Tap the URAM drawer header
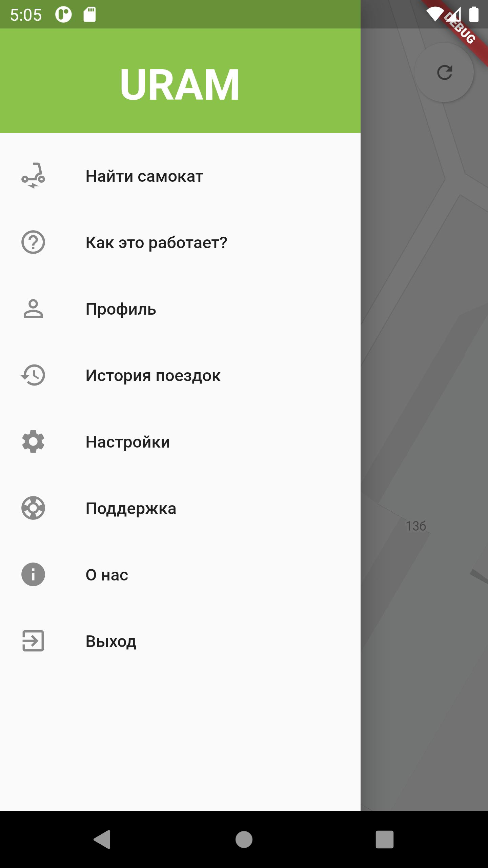This screenshot has height=868, width=488. [x=180, y=81]
